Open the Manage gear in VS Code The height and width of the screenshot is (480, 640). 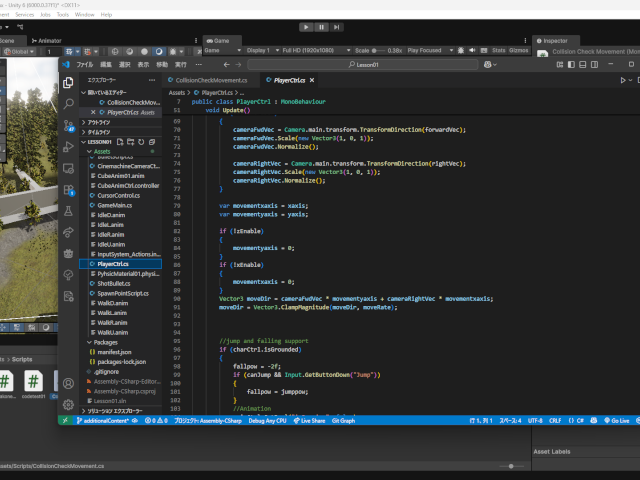click(x=68, y=404)
